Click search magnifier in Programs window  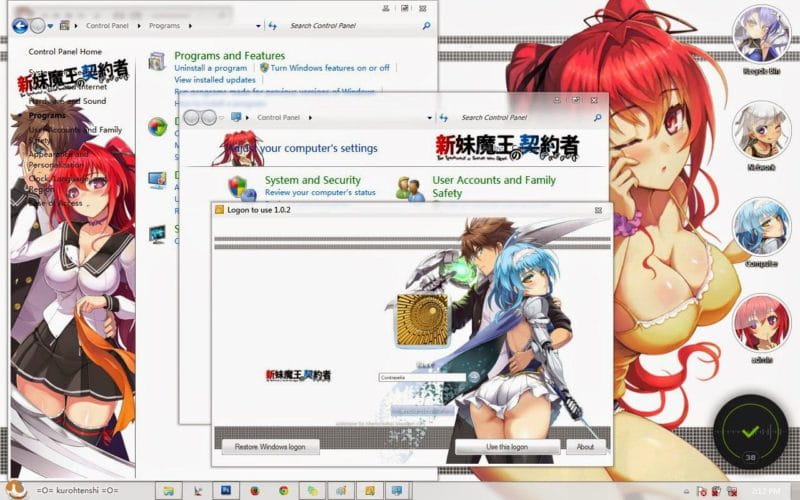click(x=427, y=26)
